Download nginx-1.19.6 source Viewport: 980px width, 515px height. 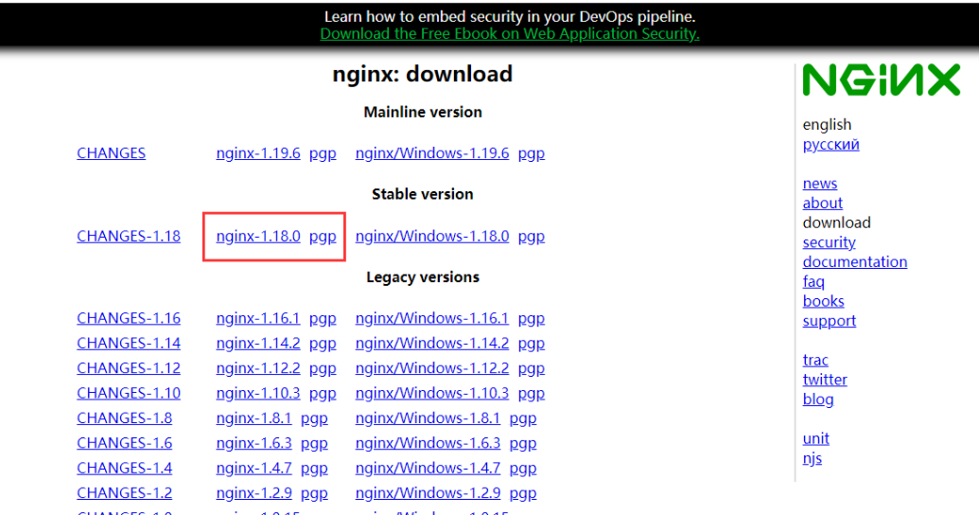click(258, 153)
